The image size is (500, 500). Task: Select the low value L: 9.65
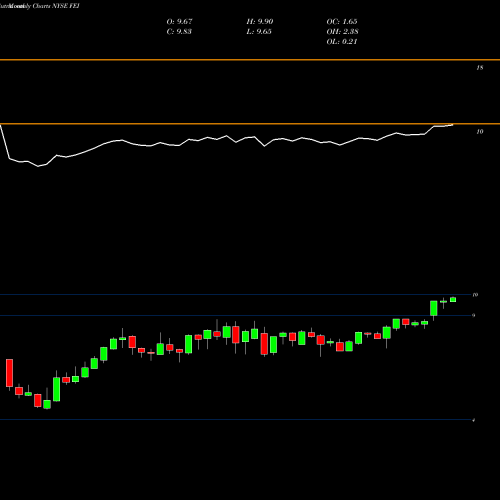(259, 32)
